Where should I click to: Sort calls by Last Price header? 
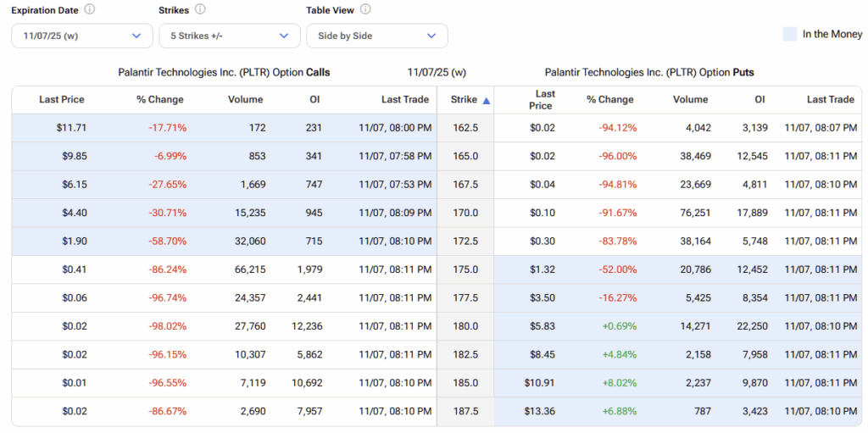[62, 100]
